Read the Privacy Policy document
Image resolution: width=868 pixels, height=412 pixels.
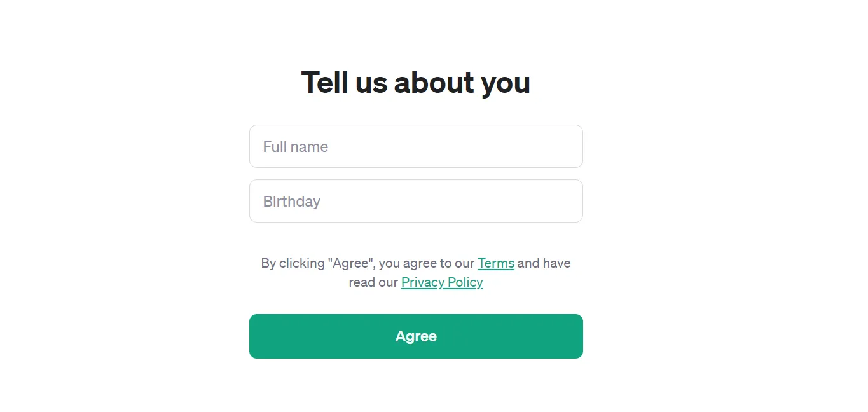pyautogui.click(x=442, y=282)
